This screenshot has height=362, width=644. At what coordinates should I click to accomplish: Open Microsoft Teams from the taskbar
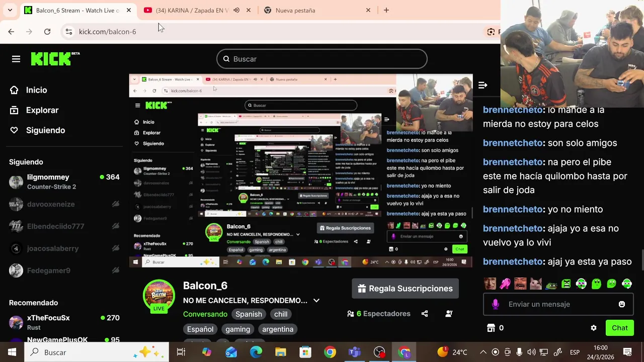(355, 352)
